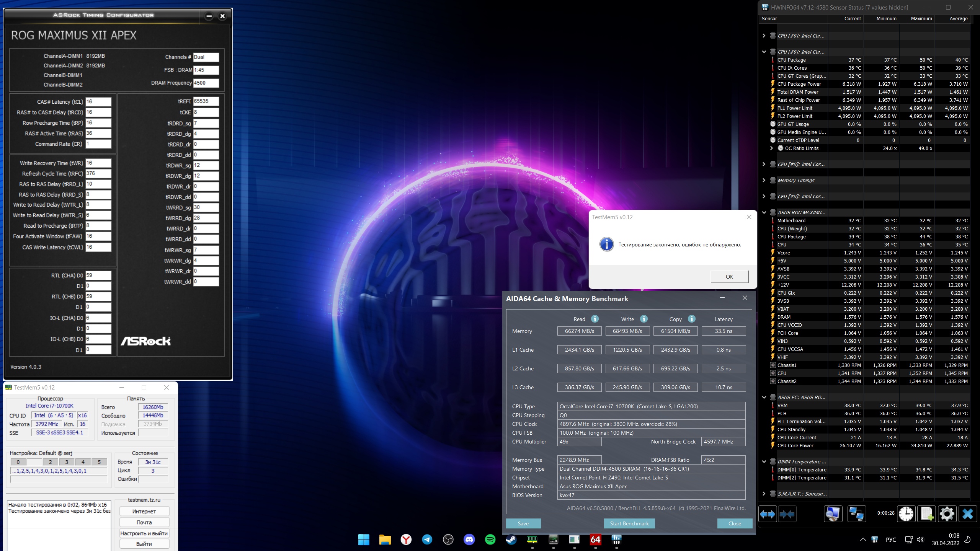The width and height of the screenshot is (980, 551).
Task: Click HWiNFO logging sheet icon
Action: (926, 514)
